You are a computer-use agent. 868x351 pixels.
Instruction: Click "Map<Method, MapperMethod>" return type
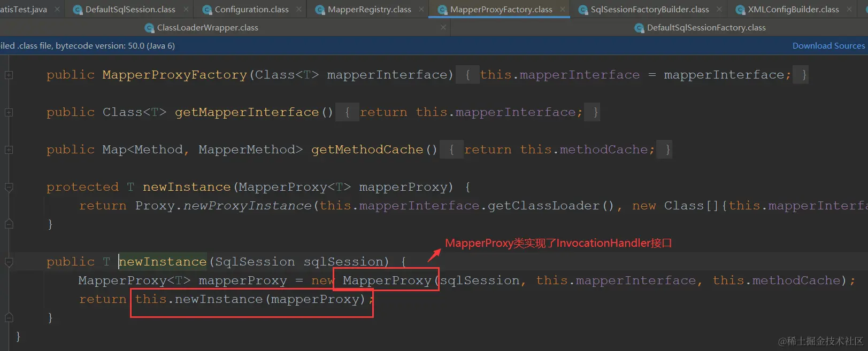203,150
